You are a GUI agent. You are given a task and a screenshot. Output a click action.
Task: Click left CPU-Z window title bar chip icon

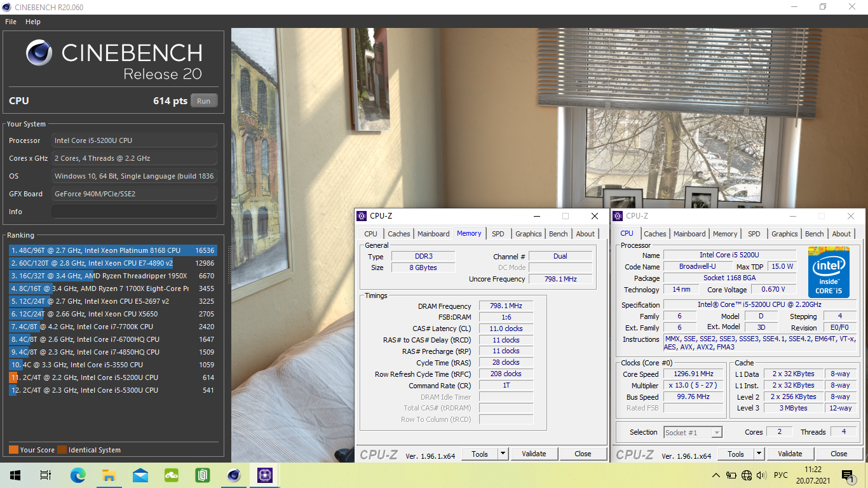coord(362,216)
